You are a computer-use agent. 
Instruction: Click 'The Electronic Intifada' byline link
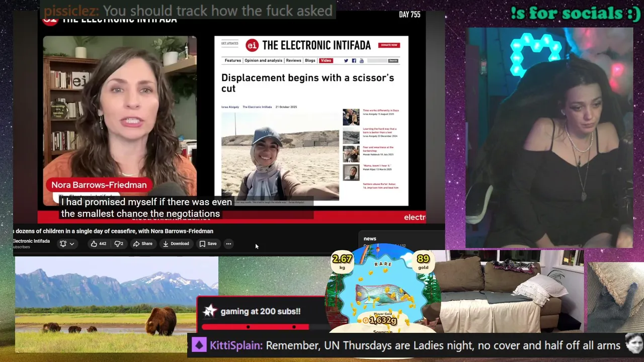coord(257,107)
